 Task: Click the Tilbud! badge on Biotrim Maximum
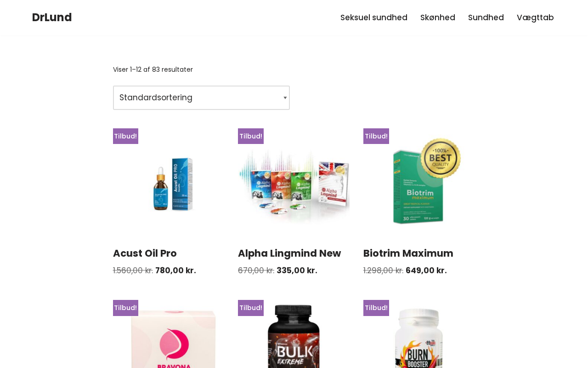coord(376,136)
